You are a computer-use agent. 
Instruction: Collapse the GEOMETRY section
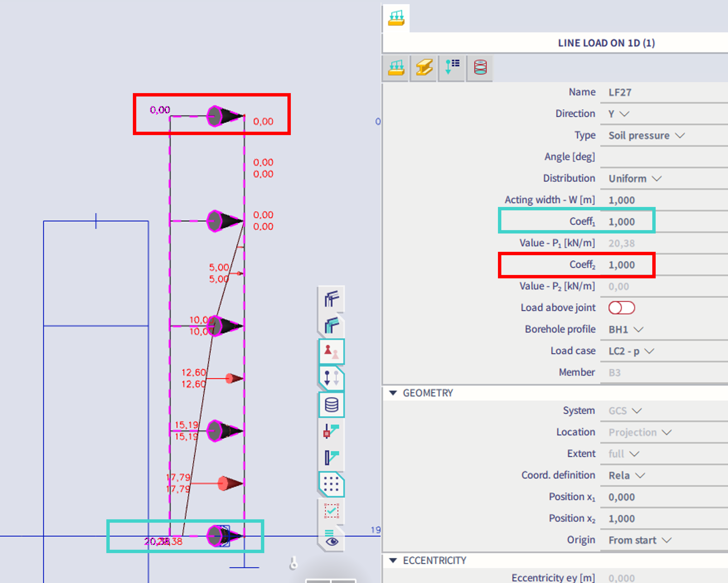[x=393, y=393]
